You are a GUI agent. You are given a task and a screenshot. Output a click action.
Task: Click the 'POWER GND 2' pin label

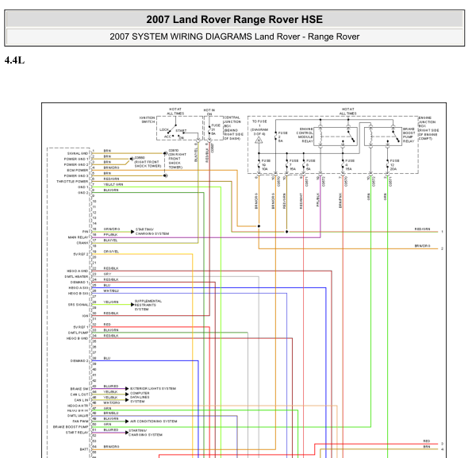[x=76, y=164]
